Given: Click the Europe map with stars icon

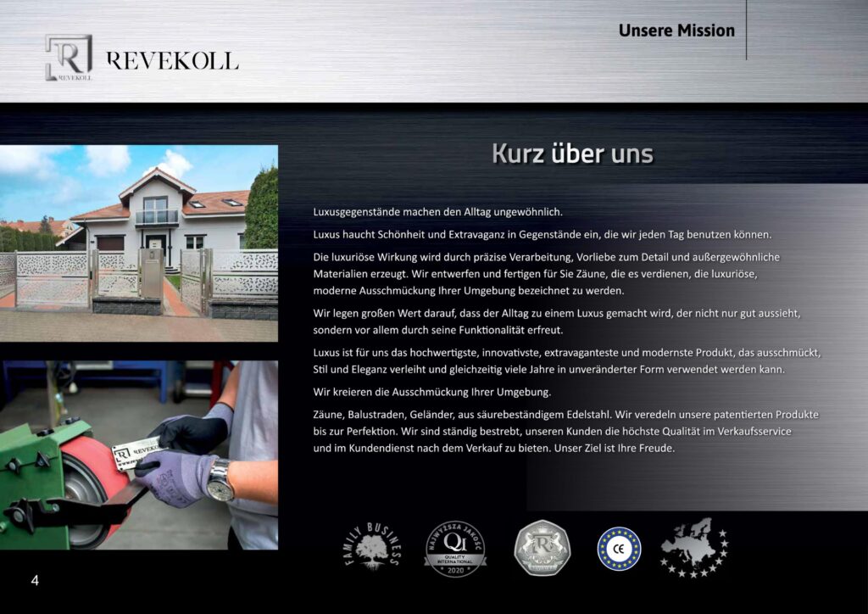Looking at the screenshot, I should [x=695, y=547].
